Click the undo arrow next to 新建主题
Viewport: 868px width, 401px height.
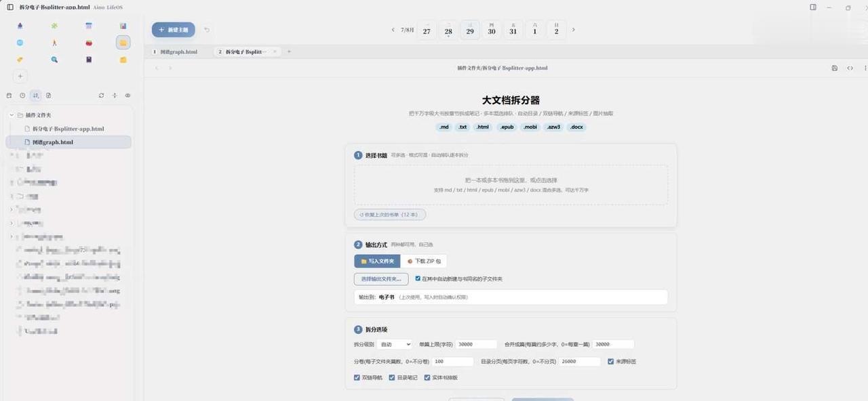pos(207,30)
